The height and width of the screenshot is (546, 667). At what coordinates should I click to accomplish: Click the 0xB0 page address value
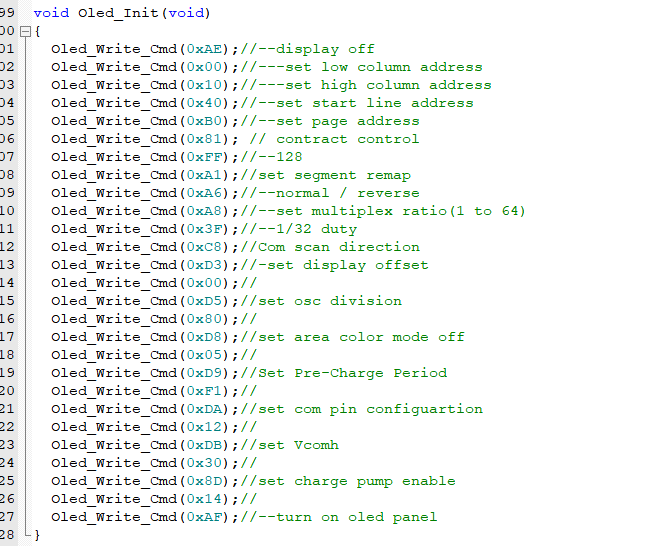pos(204,121)
